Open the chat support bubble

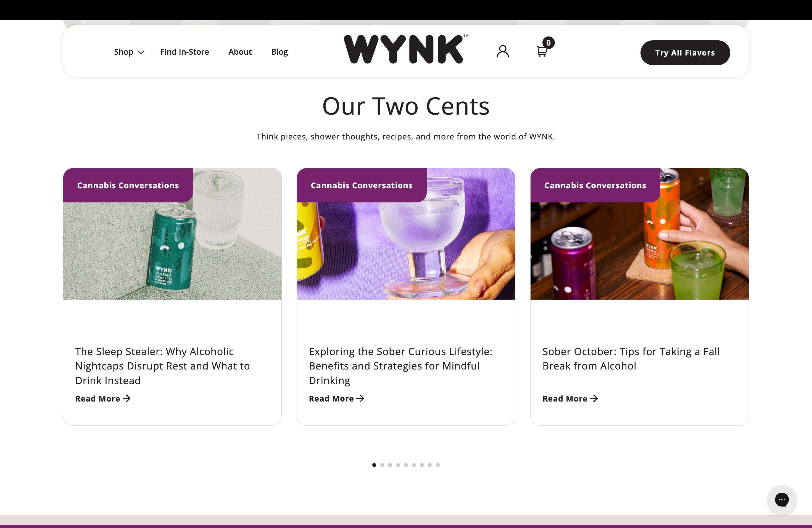point(782,500)
